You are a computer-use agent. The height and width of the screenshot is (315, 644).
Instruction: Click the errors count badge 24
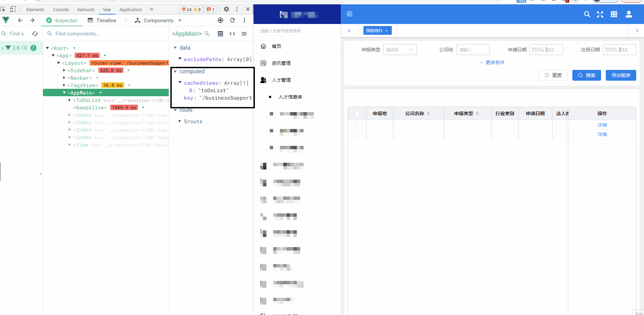pos(187,9)
